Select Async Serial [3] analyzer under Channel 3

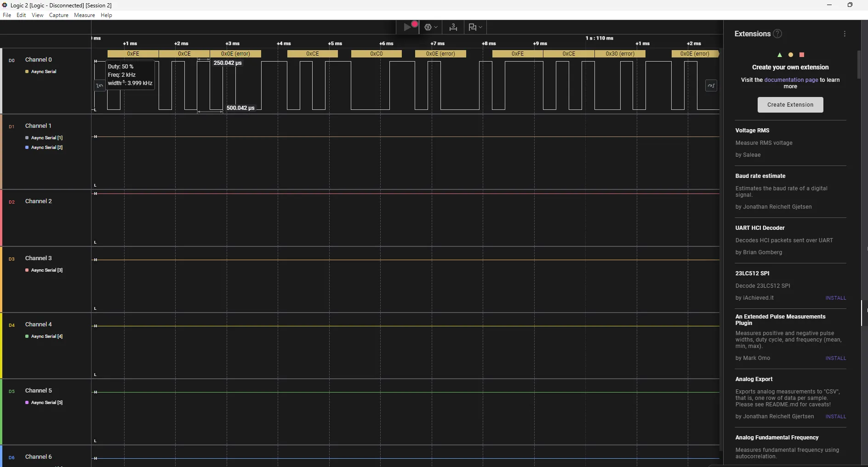(x=46, y=270)
